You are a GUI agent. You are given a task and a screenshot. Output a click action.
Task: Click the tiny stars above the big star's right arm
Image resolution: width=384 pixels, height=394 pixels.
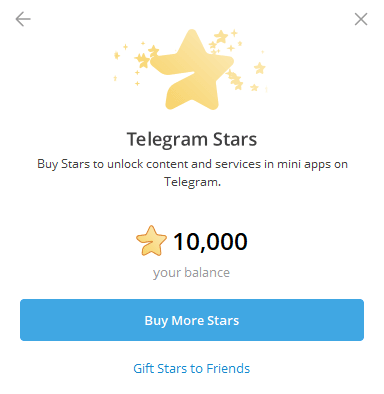224,41
